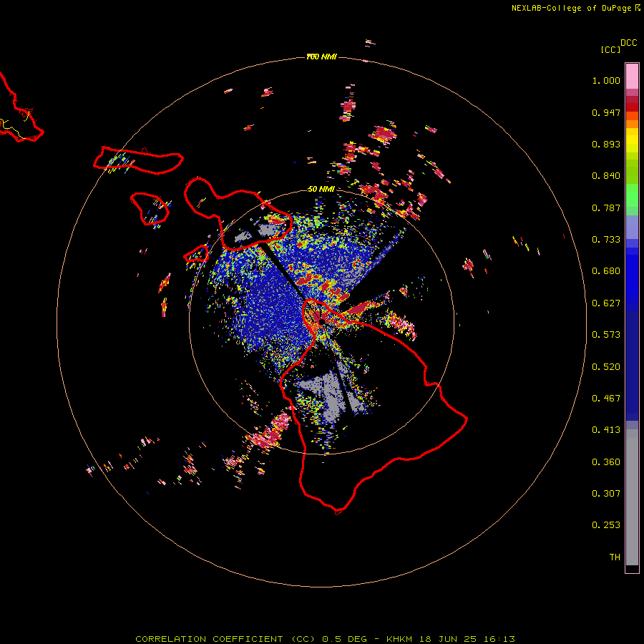Click the 0.520 scale value
The image size is (644, 644).
[x=606, y=367]
